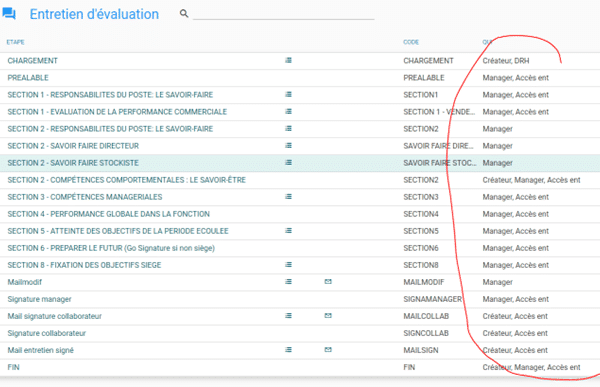The image size is (600, 387).
Task: Select Mail signature collaborateur step name
Action: (x=54, y=316)
